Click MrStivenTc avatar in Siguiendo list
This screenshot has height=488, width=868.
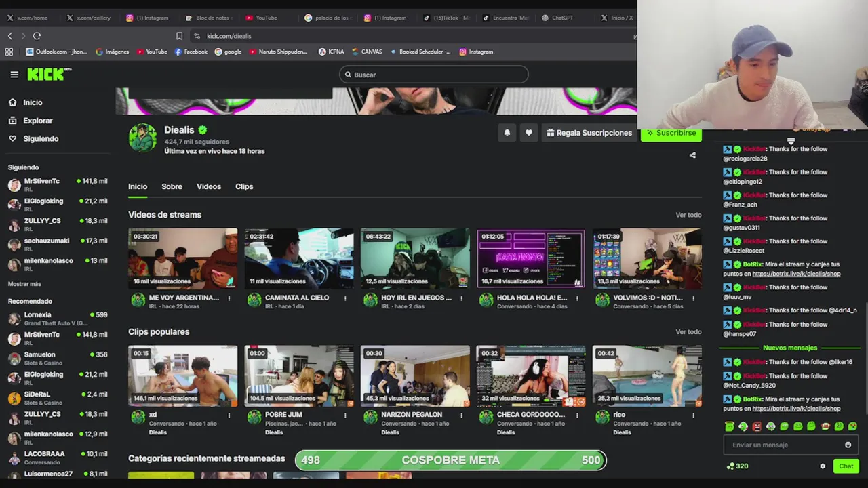point(14,185)
